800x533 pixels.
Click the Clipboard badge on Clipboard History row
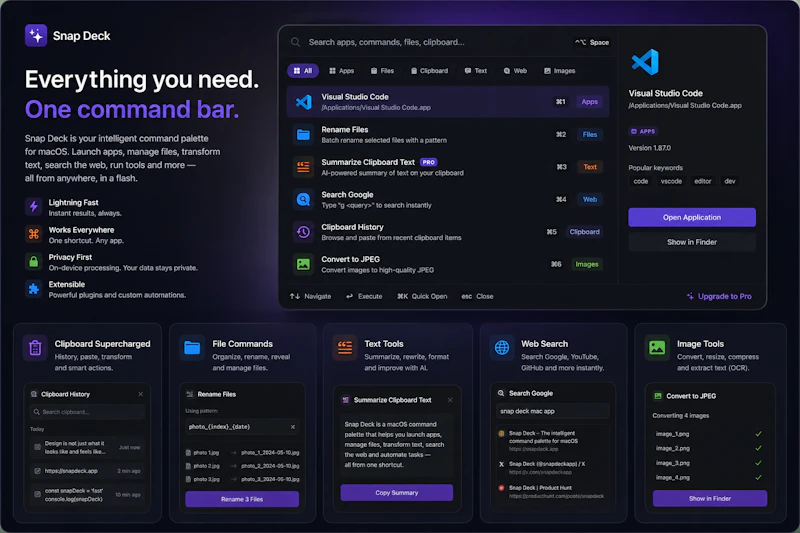[585, 232]
